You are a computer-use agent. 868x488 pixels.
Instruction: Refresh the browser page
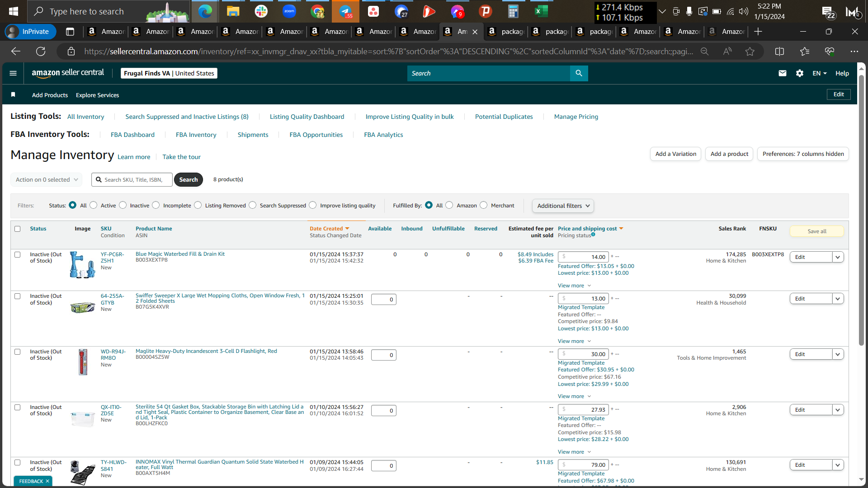click(41, 52)
